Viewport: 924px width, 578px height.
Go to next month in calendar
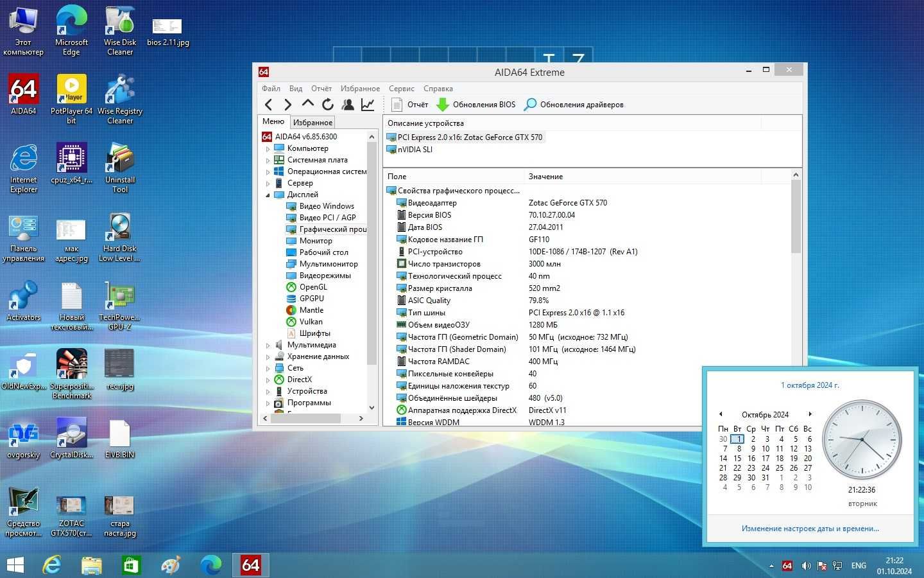tap(810, 414)
